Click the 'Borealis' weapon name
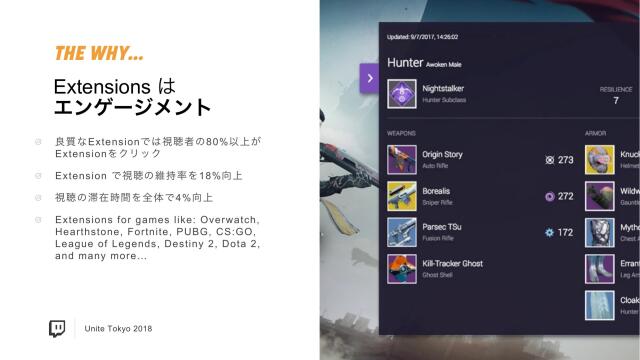 point(436,191)
